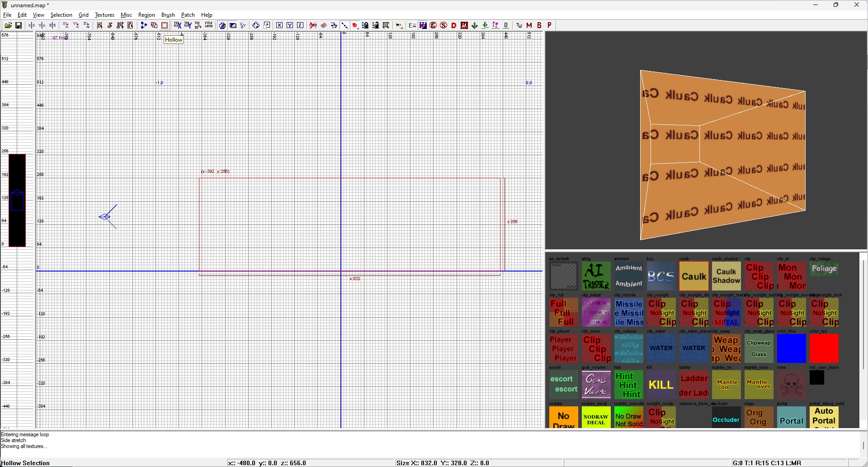Select the Caulk texture thumbnail
This screenshot has width=868, height=467.
[693, 276]
